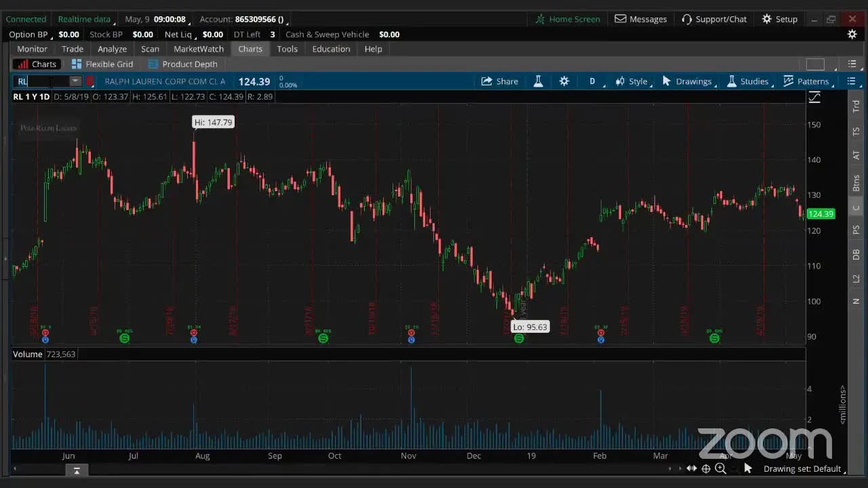
Task: Open the Product Depth sub-tab
Action: [183, 64]
